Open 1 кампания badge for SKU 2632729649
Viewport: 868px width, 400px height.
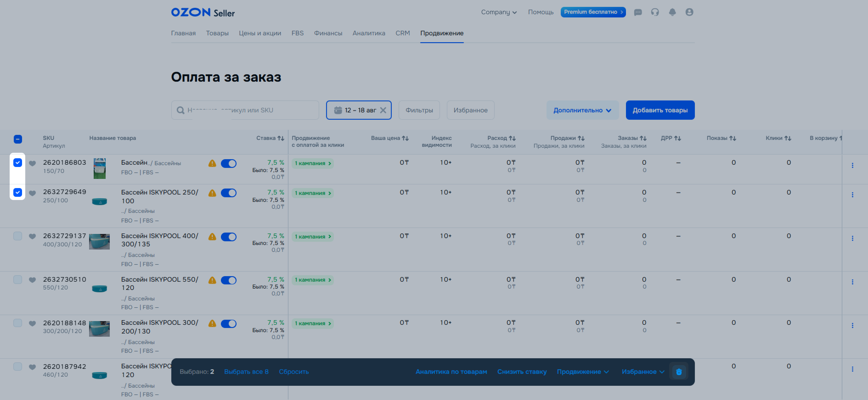click(313, 193)
